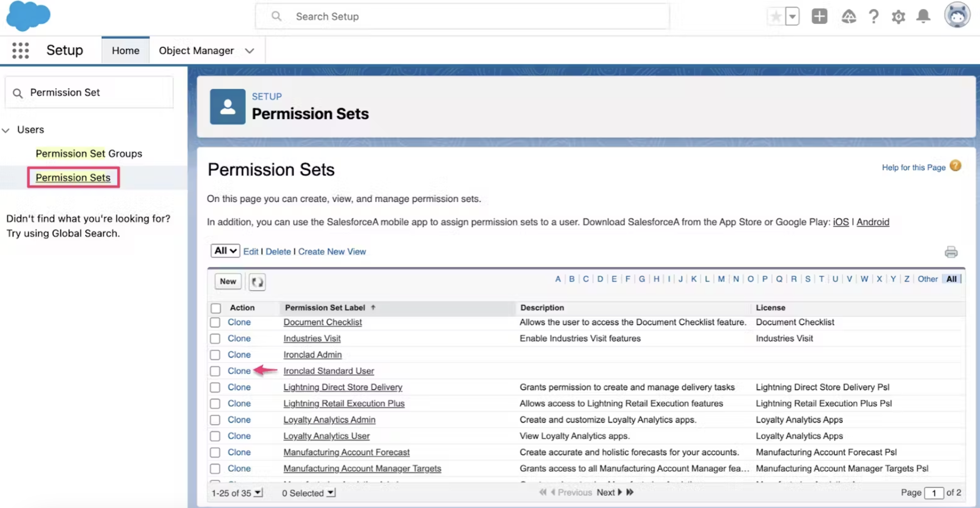Click the refresh list icon next to New
The width and height of the screenshot is (980, 508).
click(257, 282)
